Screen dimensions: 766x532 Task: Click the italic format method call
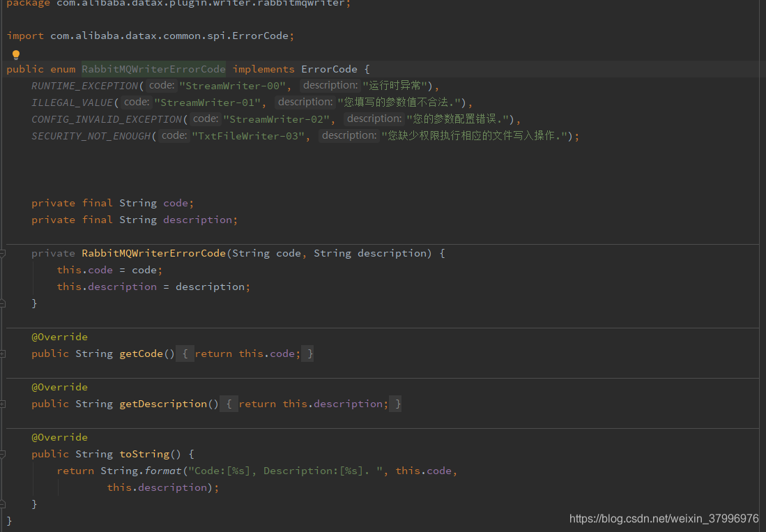click(x=162, y=471)
